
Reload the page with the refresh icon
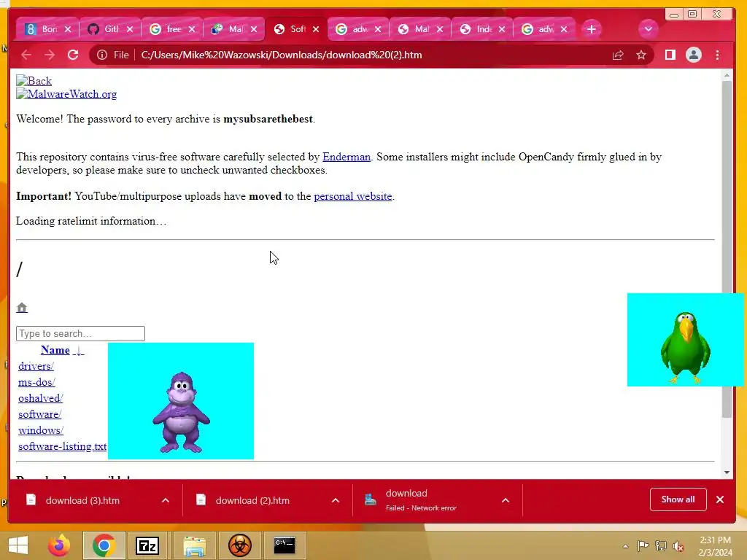pyautogui.click(x=73, y=55)
